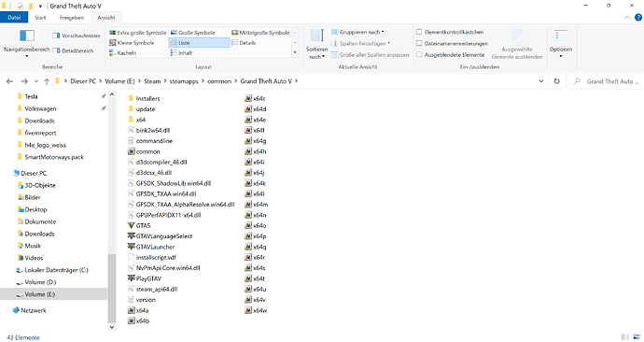Go up one folder level arrow
Image resolution: width=644 pixels, height=342 pixels.
click(x=47, y=81)
